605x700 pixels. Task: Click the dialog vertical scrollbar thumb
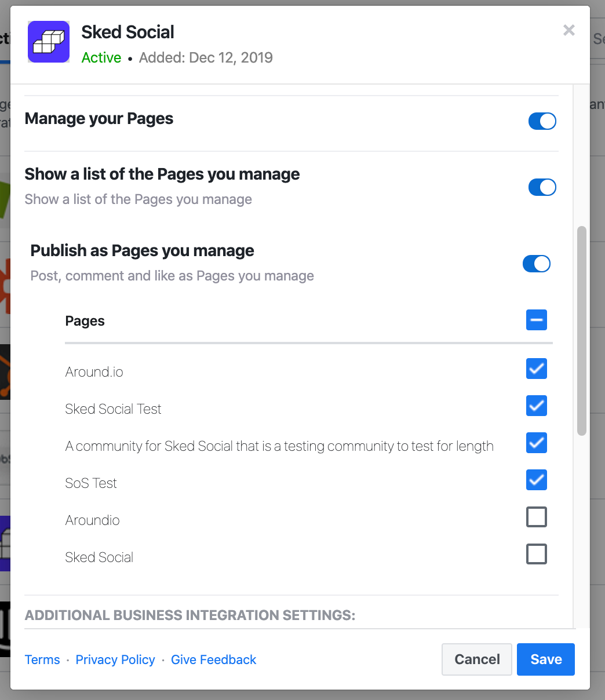[582, 330]
